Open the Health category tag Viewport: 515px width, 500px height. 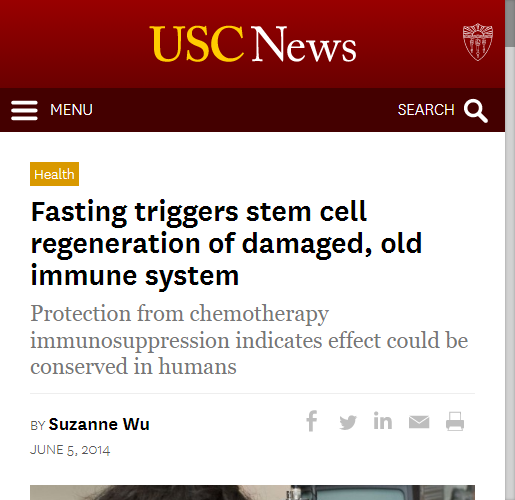coord(54,174)
